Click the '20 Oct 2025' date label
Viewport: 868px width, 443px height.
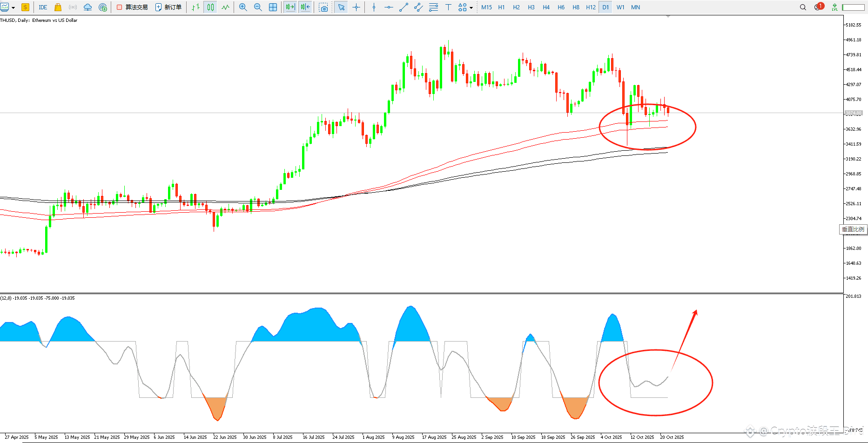click(672, 437)
